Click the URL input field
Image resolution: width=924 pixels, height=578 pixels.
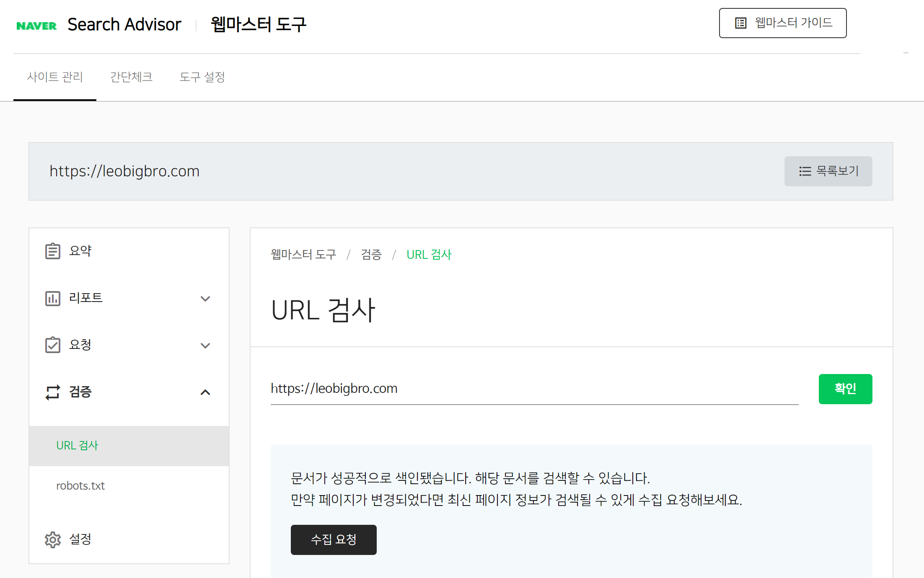click(x=534, y=389)
